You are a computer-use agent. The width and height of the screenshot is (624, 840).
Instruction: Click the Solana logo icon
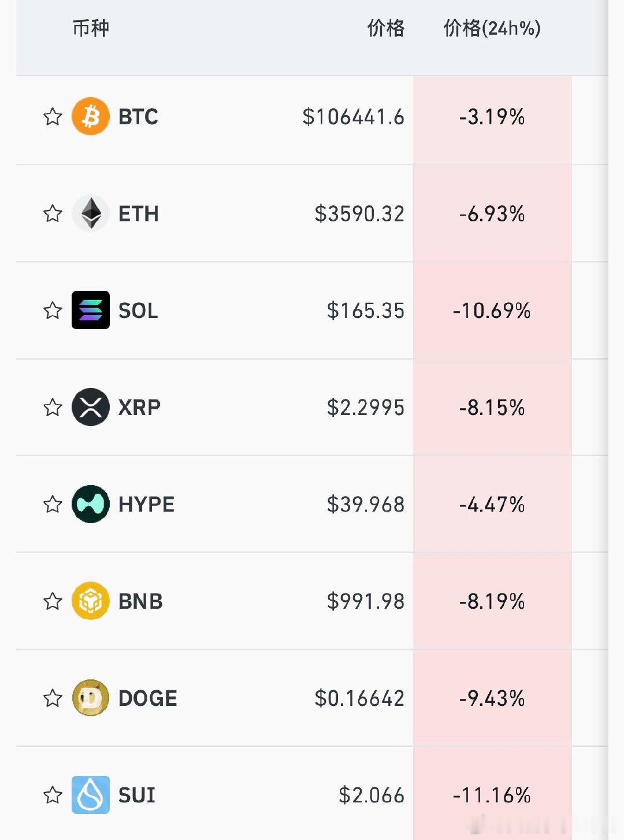point(91,310)
